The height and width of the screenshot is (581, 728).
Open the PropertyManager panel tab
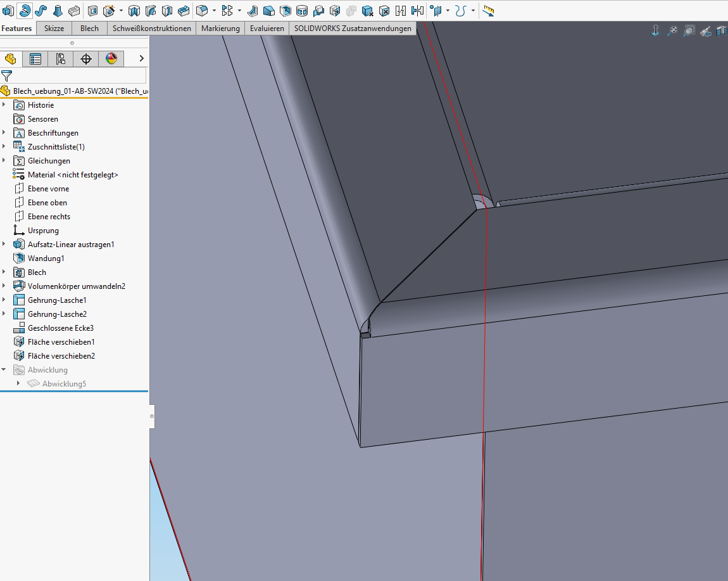coord(35,59)
